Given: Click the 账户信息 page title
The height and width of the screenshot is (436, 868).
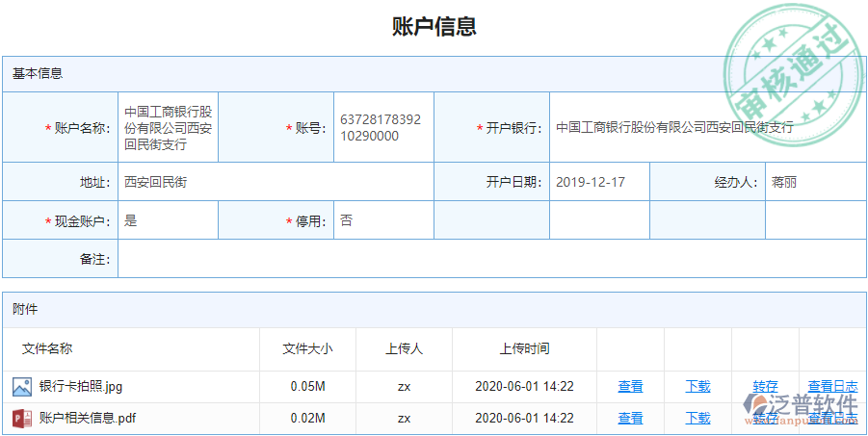Looking at the screenshot, I should coord(434,27).
